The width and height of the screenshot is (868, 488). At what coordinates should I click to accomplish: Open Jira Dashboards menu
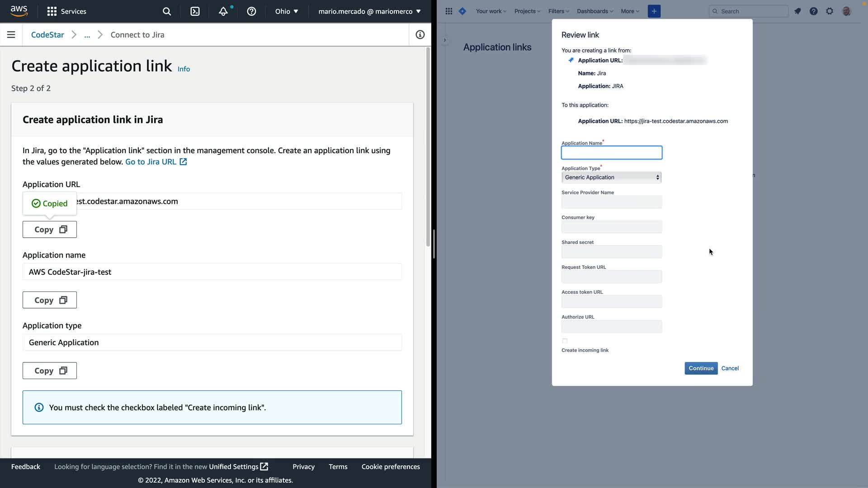tap(594, 11)
